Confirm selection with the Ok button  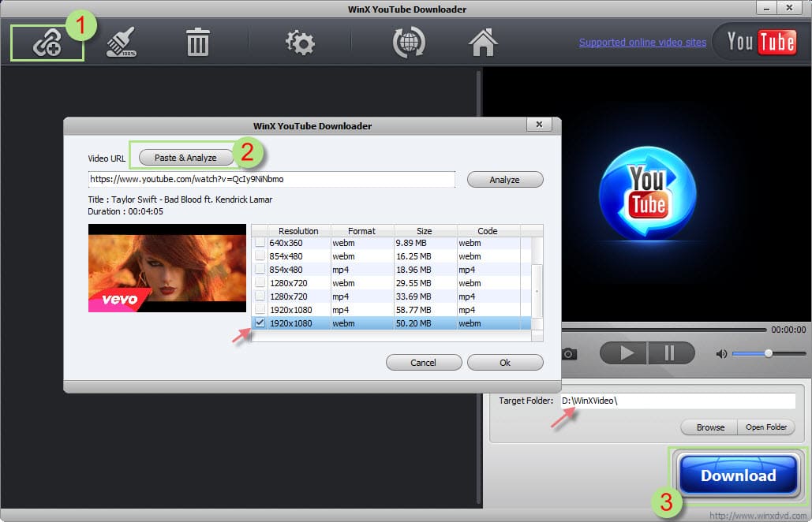pyautogui.click(x=505, y=363)
